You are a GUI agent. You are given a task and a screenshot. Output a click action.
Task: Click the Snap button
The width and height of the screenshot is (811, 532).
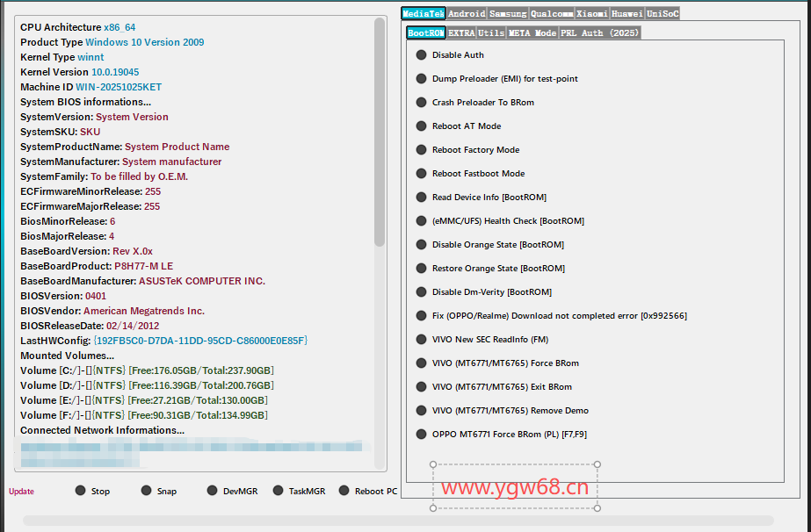pyautogui.click(x=159, y=491)
